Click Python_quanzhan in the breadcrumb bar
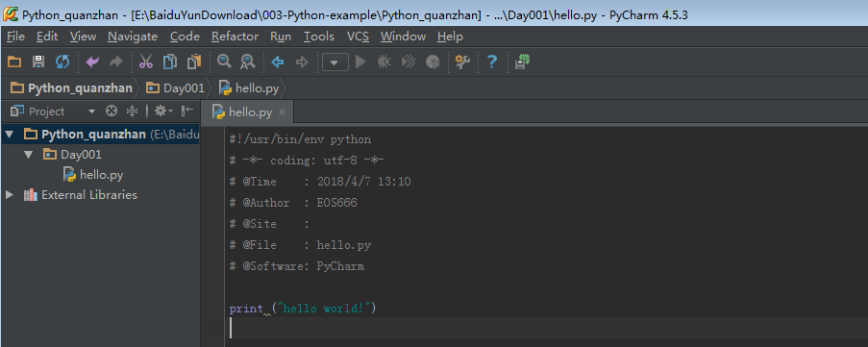Viewport: 868px width, 347px height. [72, 88]
